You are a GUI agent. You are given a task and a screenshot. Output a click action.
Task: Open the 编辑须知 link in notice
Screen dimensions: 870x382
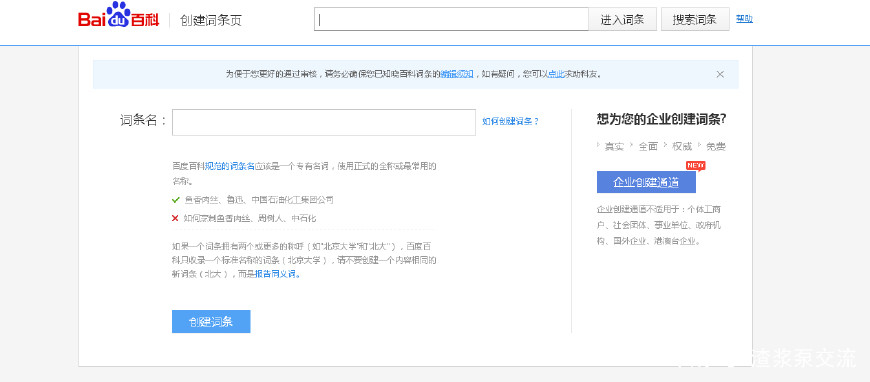pyautogui.click(x=457, y=74)
